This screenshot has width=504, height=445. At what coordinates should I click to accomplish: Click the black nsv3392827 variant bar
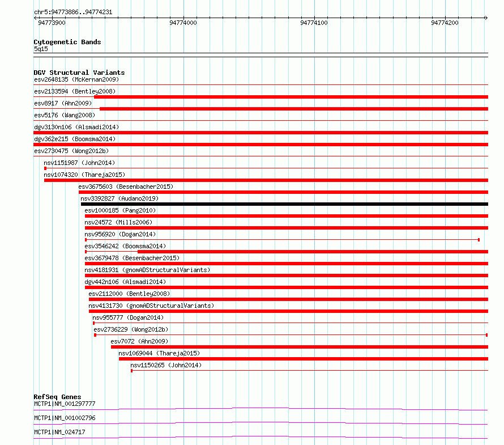pyautogui.click(x=284, y=204)
